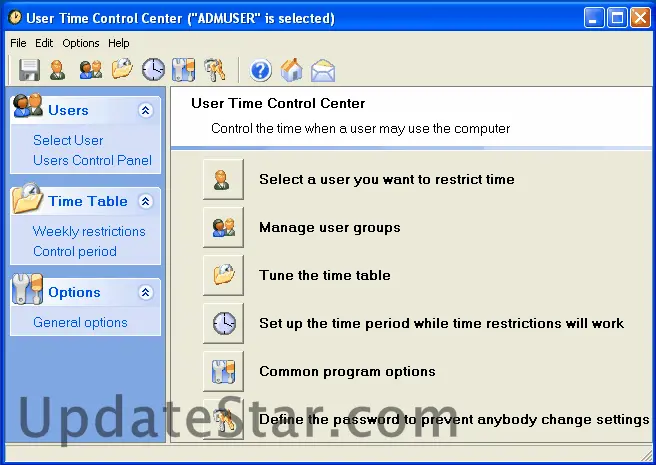This screenshot has width=656, height=465.
Task: Open the Options menu
Action: [81, 43]
